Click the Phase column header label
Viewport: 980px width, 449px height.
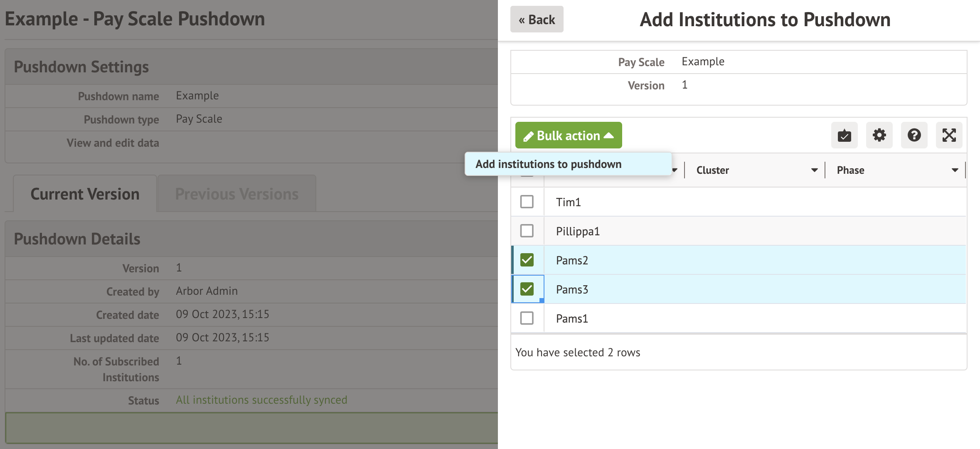850,170
